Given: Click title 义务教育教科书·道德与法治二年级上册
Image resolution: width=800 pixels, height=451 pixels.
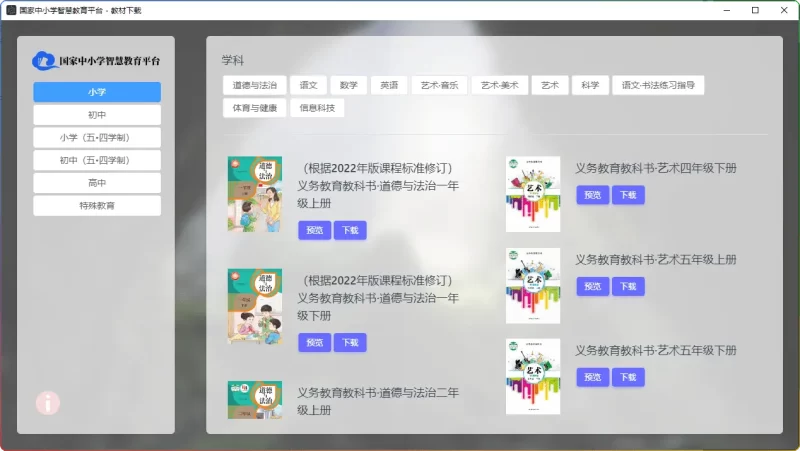Looking at the screenshot, I should (x=378, y=401).
